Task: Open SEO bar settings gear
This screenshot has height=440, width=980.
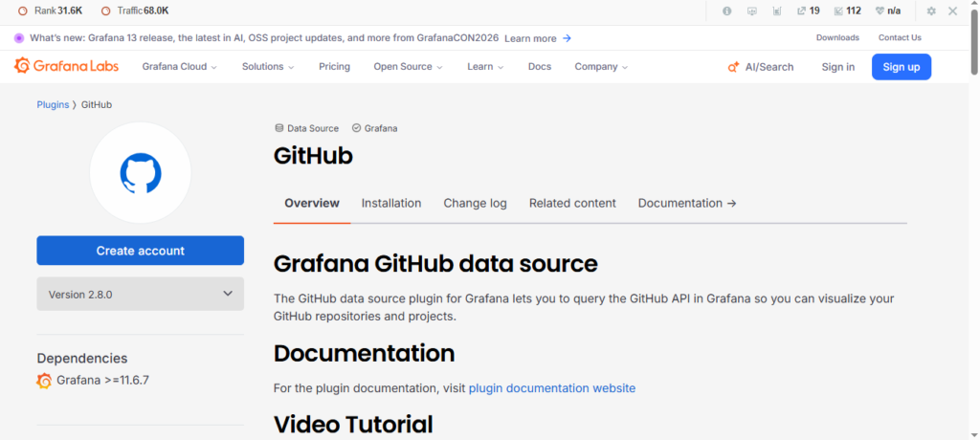Action: 931,11
